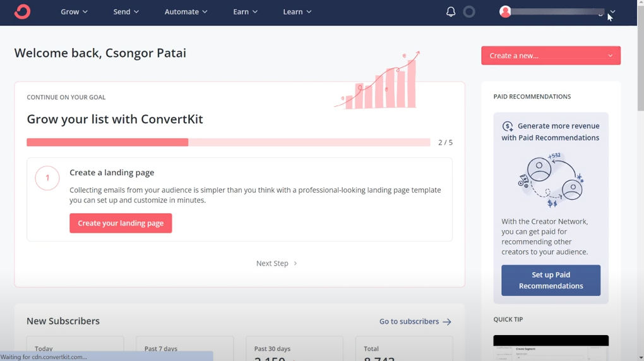Click Welcome back, Csongor Patai heading
The height and width of the screenshot is (361, 644).
[x=100, y=53]
